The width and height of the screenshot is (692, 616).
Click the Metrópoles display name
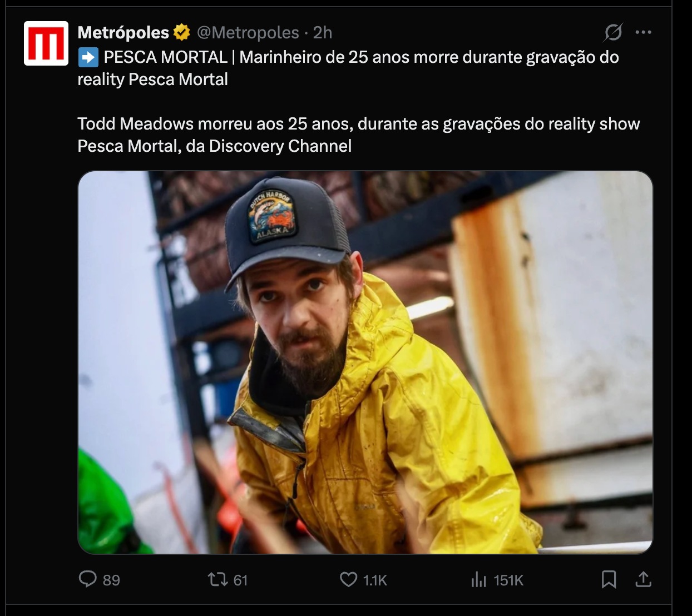click(123, 33)
